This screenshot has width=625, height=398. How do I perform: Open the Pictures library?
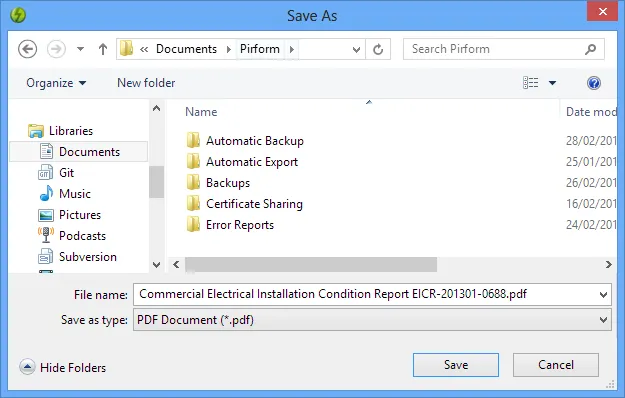80,215
